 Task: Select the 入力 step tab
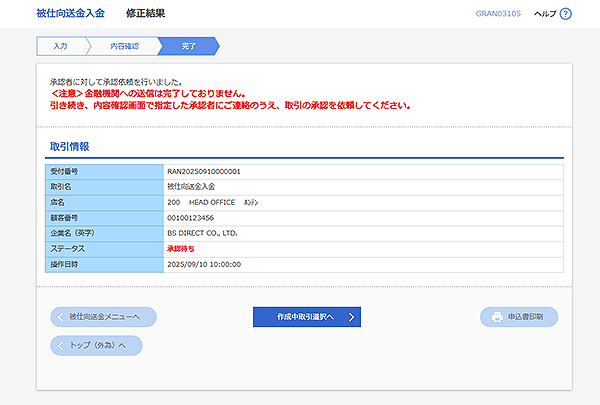[60, 46]
